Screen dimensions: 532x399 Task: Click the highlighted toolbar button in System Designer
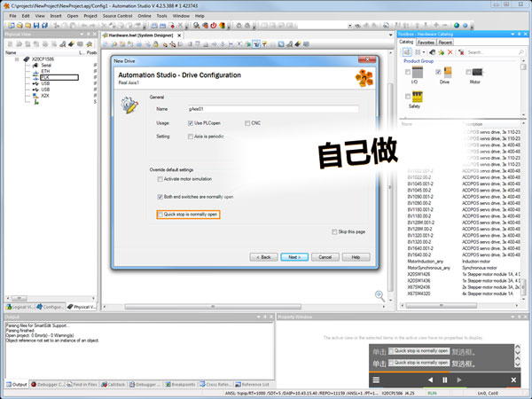point(256,44)
